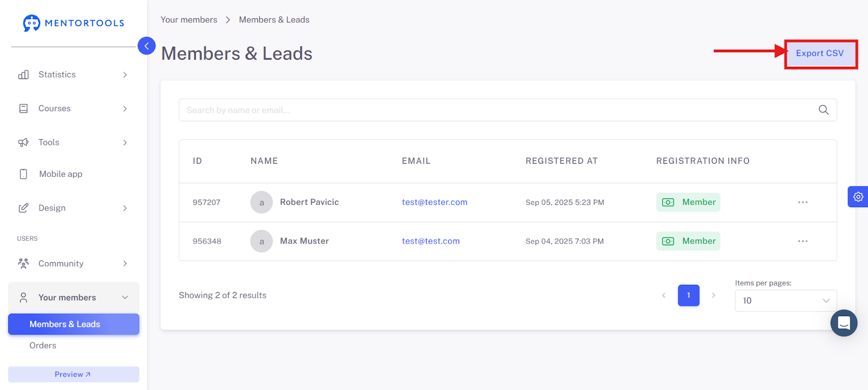Click page 1 pagination button
The width and height of the screenshot is (868, 390).
point(688,296)
